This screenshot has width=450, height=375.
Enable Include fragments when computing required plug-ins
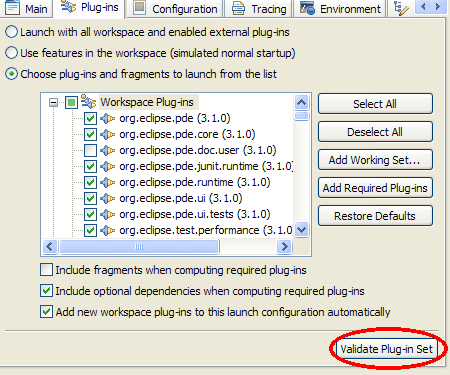[x=46, y=270]
